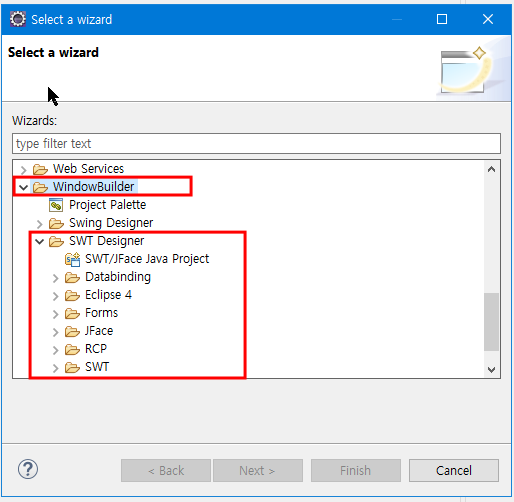
Task: Click the JFace folder icon
Action: (x=72, y=331)
